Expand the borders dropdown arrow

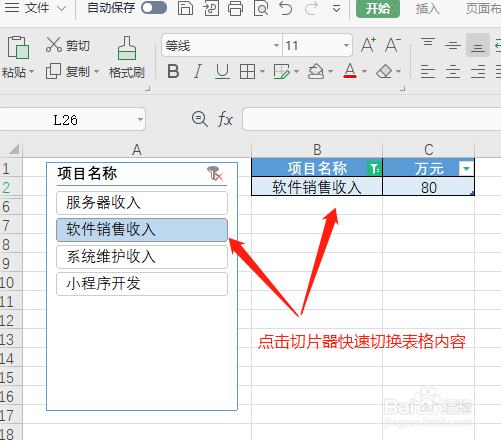[x=262, y=71]
